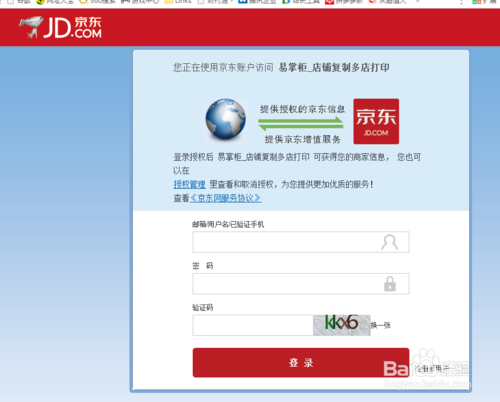
Task: Click the blue globe application icon
Action: click(226, 119)
